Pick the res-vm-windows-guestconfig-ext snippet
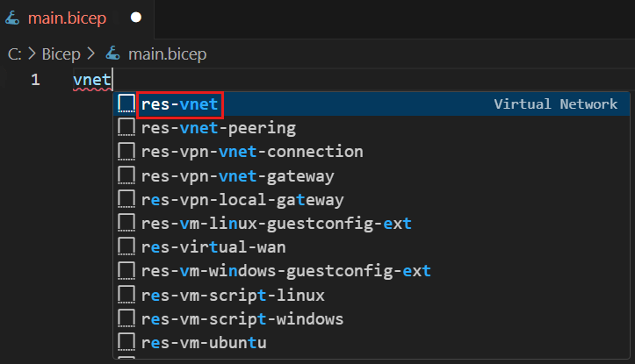Viewport: 635px width, 364px height. coord(285,271)
